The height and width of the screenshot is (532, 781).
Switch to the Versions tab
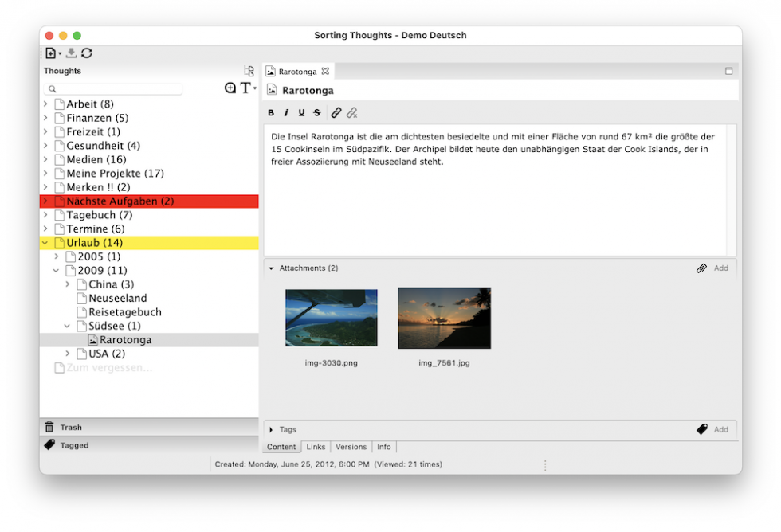(351, 448)
